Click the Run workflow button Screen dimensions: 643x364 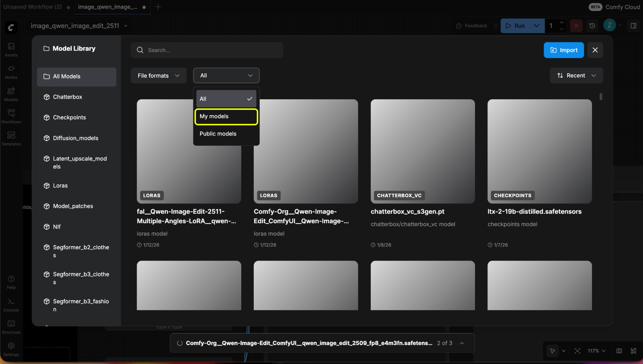pos(515,26)
